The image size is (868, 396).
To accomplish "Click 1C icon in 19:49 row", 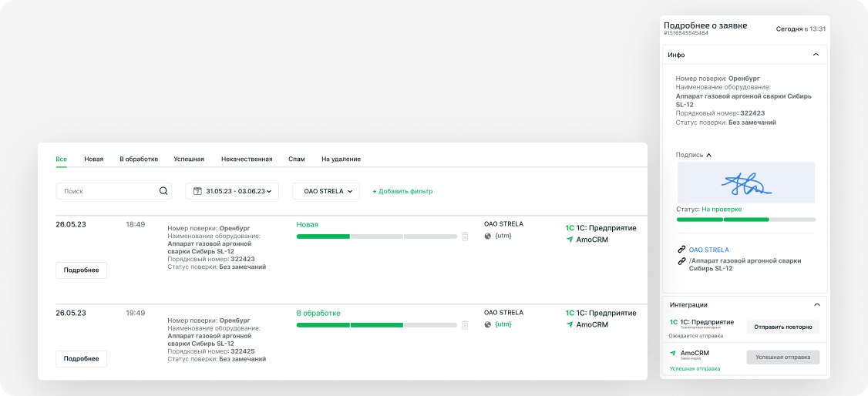I will 570,313.
